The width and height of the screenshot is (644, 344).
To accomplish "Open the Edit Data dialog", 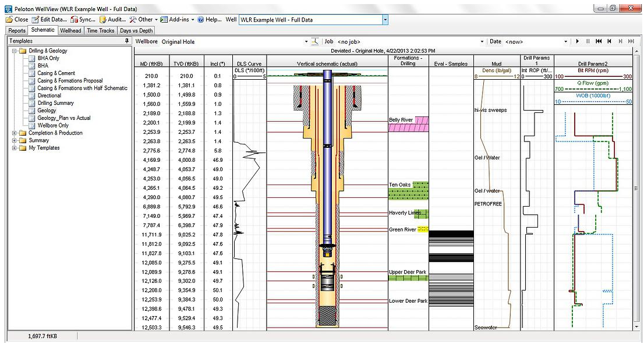I will point(49,19).
